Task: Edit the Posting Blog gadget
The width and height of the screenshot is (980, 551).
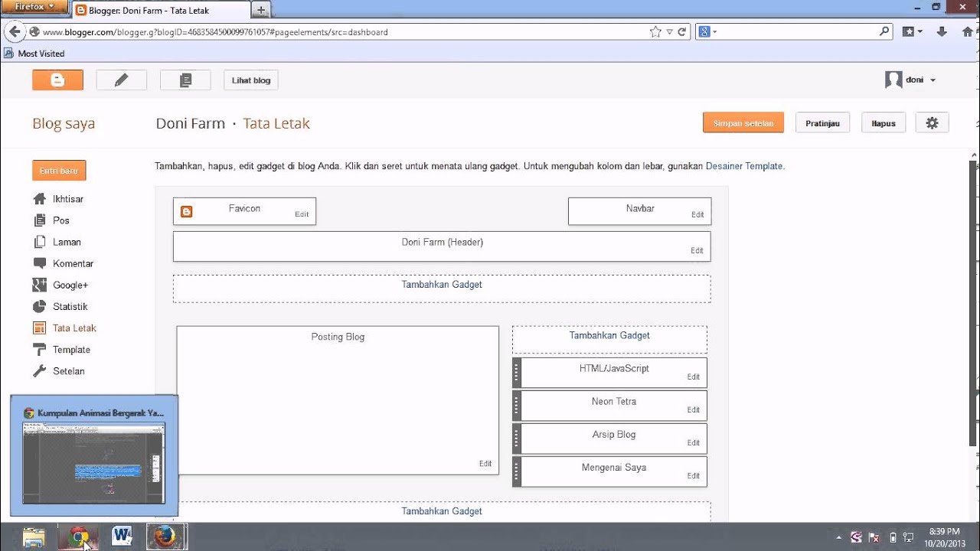Action: 485,463
